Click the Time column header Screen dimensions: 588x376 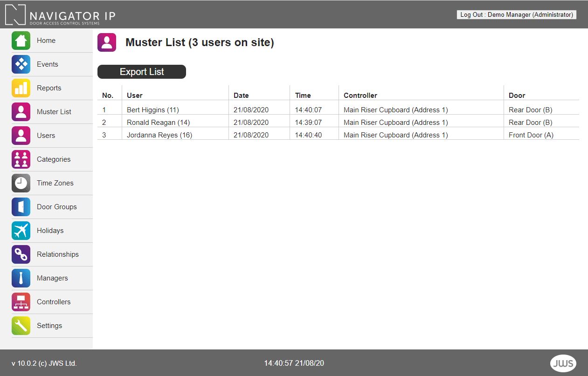coord(303,95)
